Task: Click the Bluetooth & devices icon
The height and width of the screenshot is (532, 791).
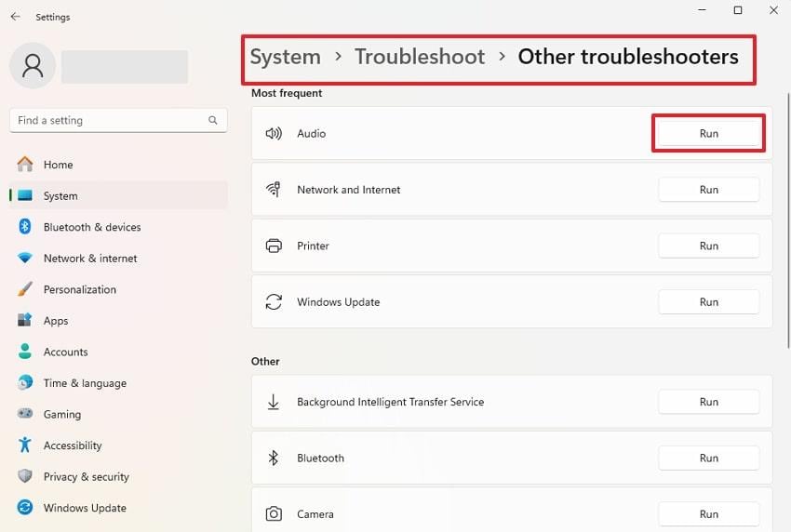Action: coord(25,226)
